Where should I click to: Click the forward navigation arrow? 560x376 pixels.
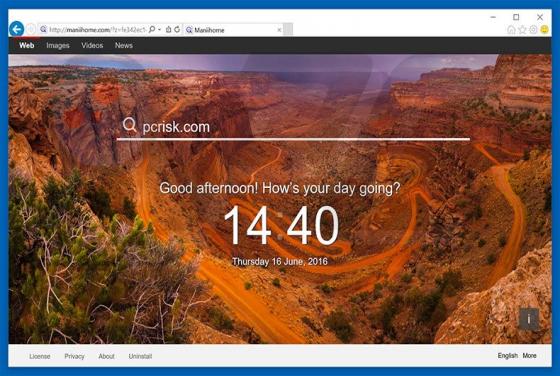[x=31, y=30]
